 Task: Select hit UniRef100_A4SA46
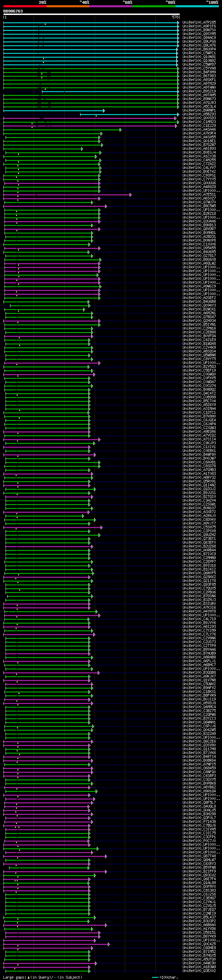(x=199, y=129)
